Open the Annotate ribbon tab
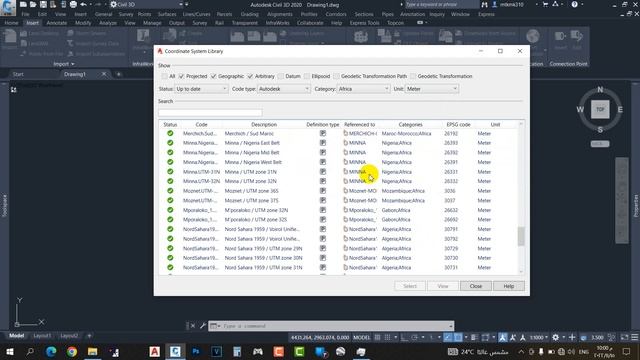Screen dimensions: 640x360 [56, 23]
